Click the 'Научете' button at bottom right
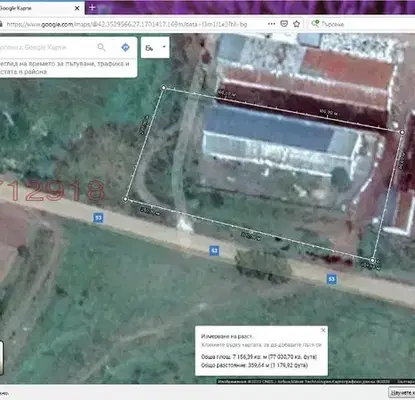 [402, 392]
